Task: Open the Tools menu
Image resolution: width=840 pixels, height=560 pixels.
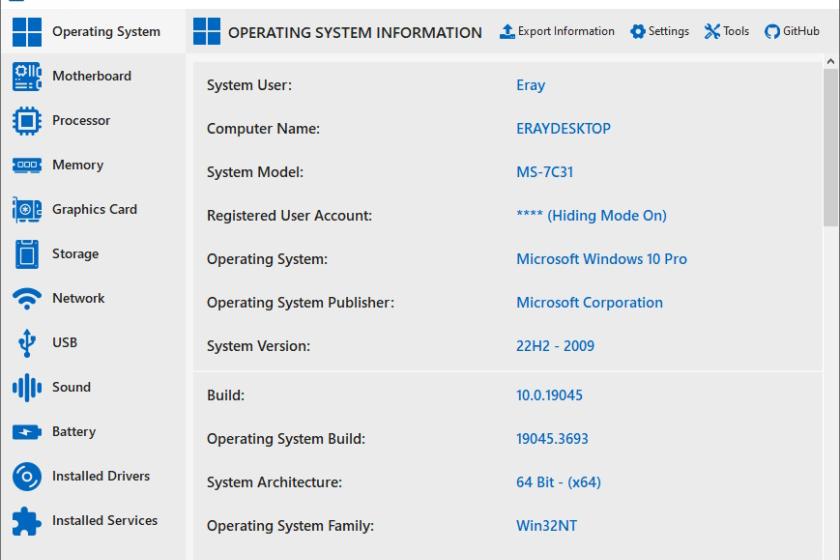Action: pyautogui.click(x=726, y=32)
